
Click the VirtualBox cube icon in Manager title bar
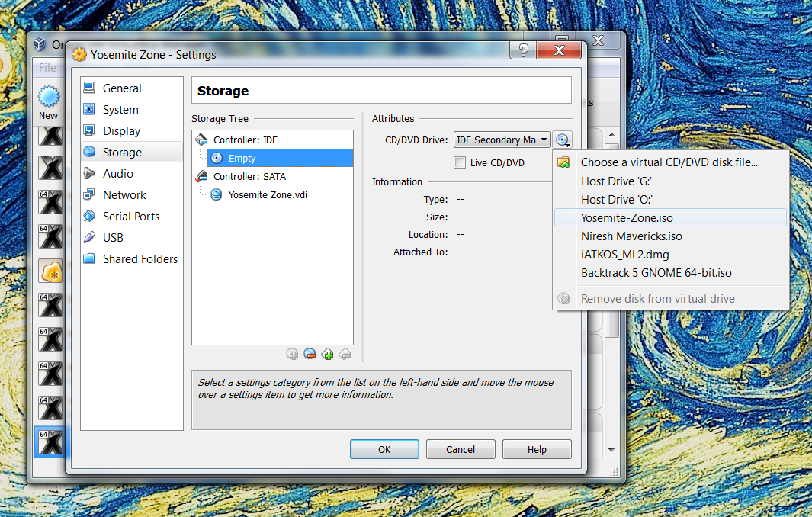tap(40, 44)
